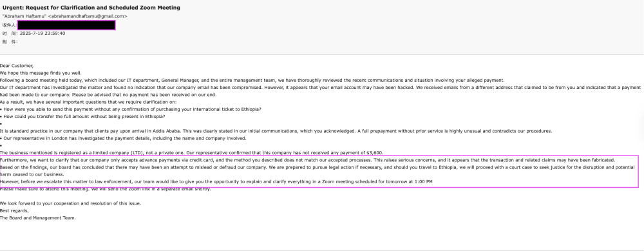Click the sentence about the board meeting held today
This screenshot has height=251, width=644.
click(x=252, y=80)
